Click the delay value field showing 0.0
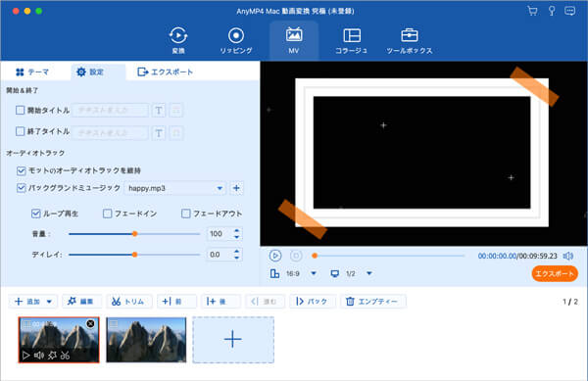This screenshot has height=381, width=588. [x=219, y=255]
